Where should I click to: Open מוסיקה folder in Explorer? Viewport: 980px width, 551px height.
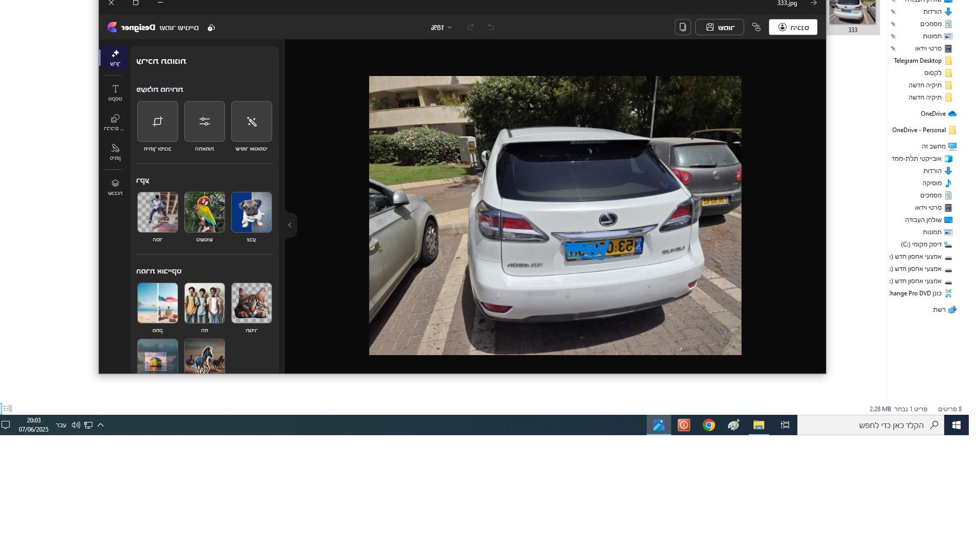937,183
